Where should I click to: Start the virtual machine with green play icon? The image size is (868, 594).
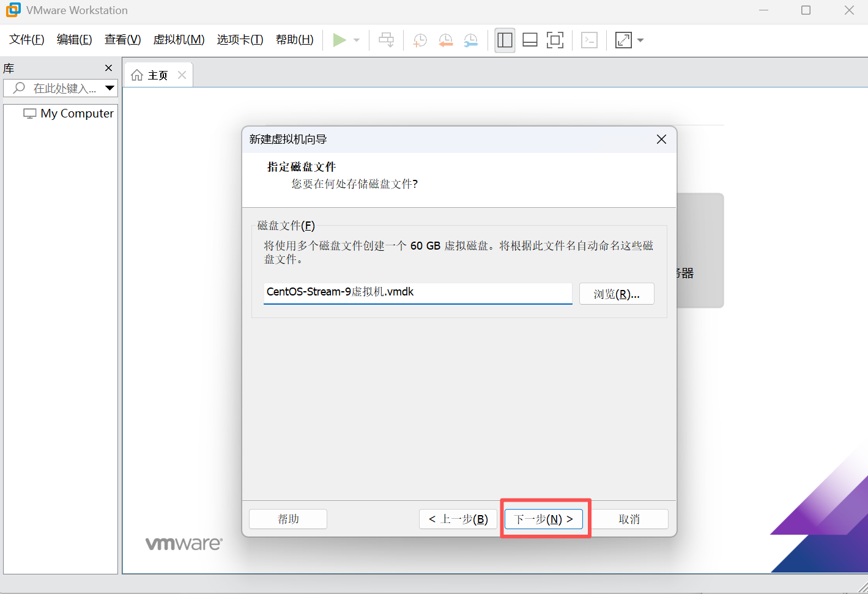click(x=340, y=40)
